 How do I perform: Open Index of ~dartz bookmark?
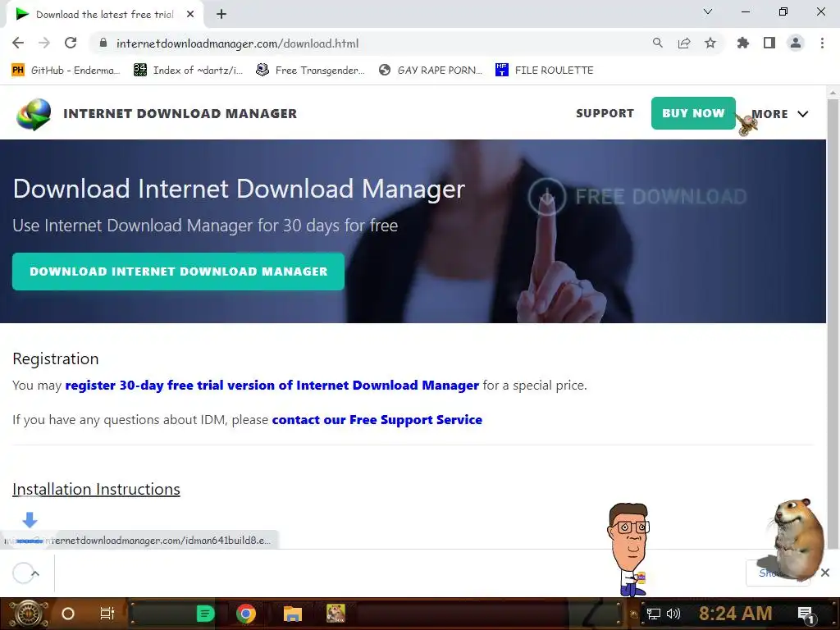tap(188, 71)
